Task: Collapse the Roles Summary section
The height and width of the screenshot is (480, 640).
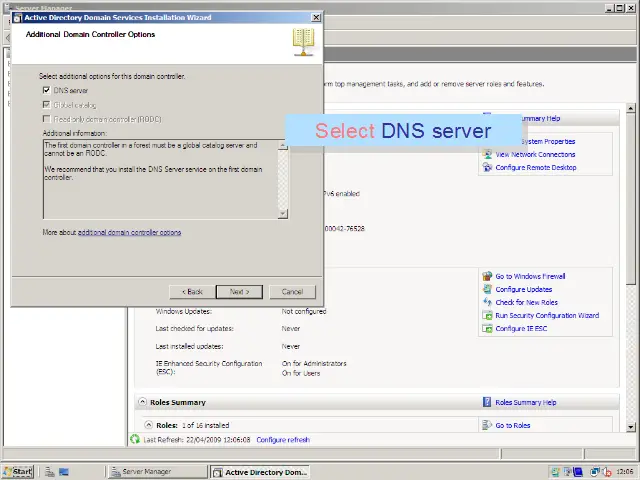Action: (x=142, y=402)
